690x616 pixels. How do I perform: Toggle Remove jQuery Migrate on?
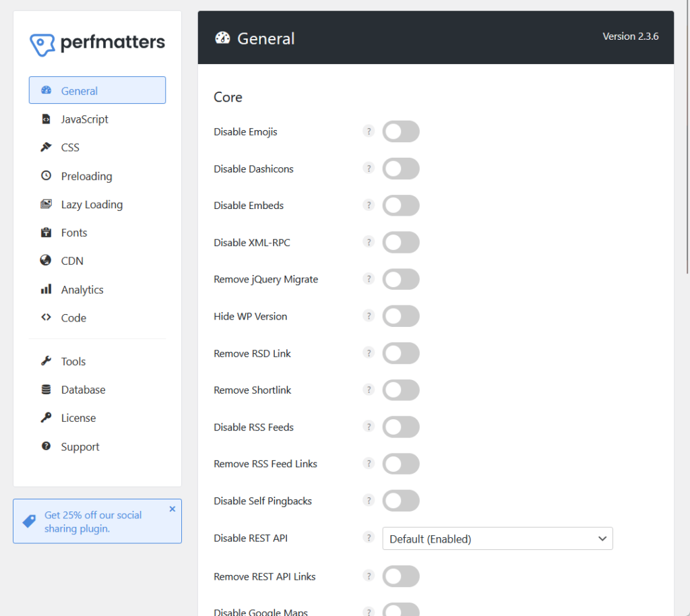[401, 280]
